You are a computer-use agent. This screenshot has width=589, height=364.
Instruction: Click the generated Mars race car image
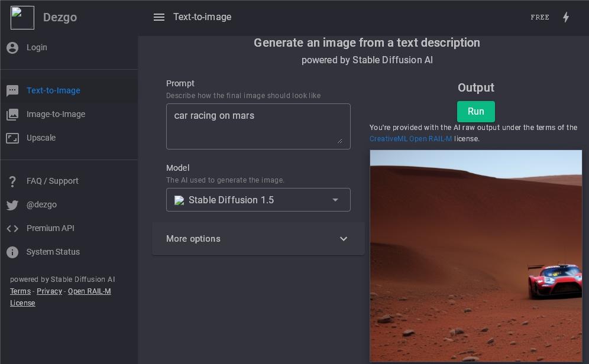click(475, 255)
